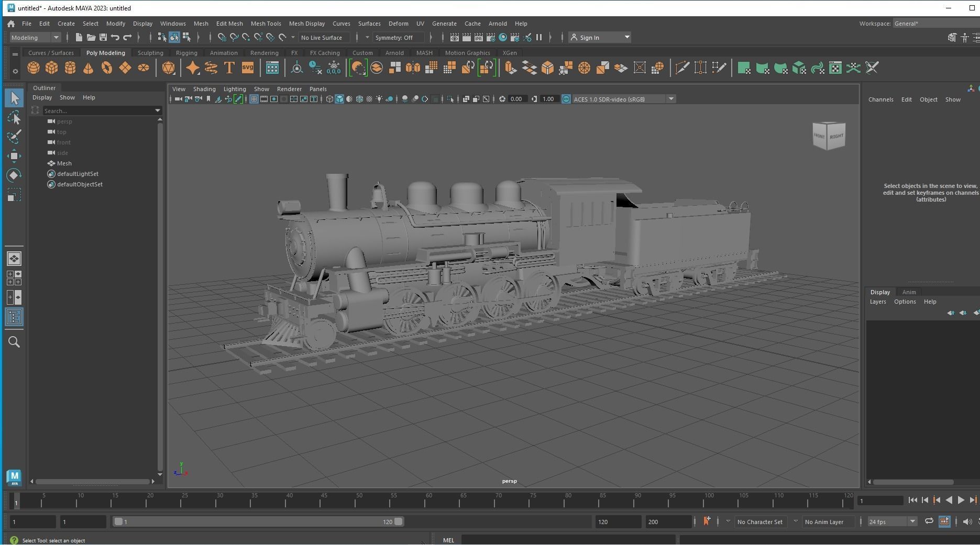The image size is (980, 545).
Task: Open the Outliner panel icon in sidebar
Action: [x=14, y=317]
